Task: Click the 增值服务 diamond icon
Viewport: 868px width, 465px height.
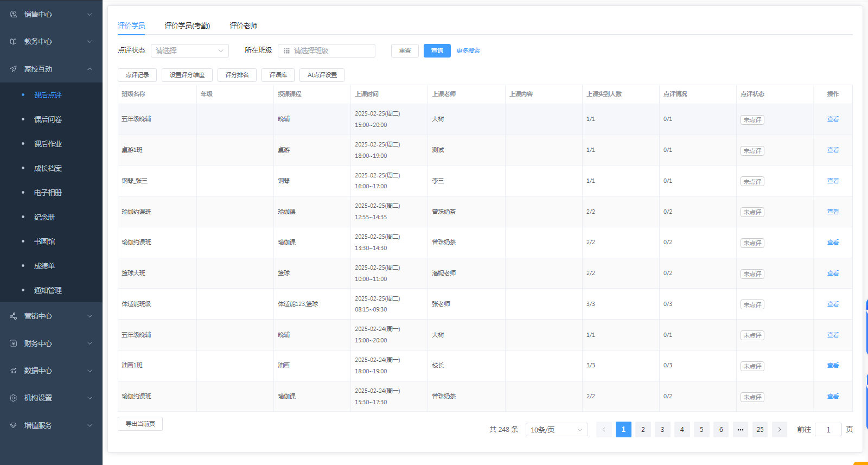Action: [13, 425]
